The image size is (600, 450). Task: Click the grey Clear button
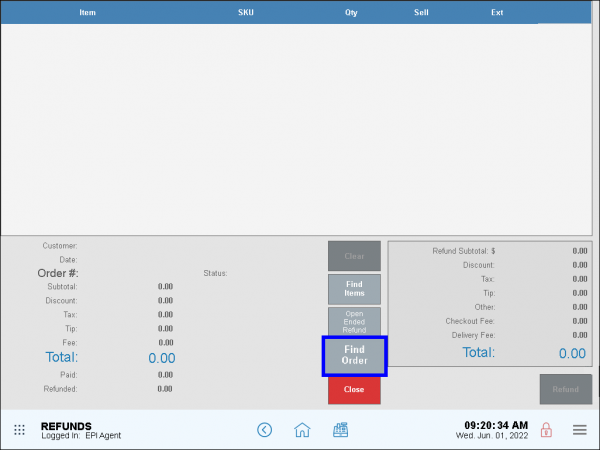[x=354, y=256]
